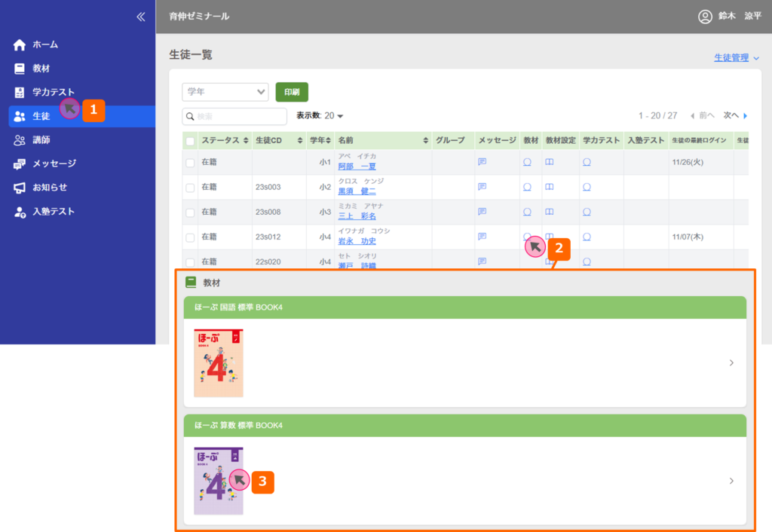Select checkbox for student 23s008
Image resolution: width=772 pixels, height=532 pixels.
click(x=190, y=212)
